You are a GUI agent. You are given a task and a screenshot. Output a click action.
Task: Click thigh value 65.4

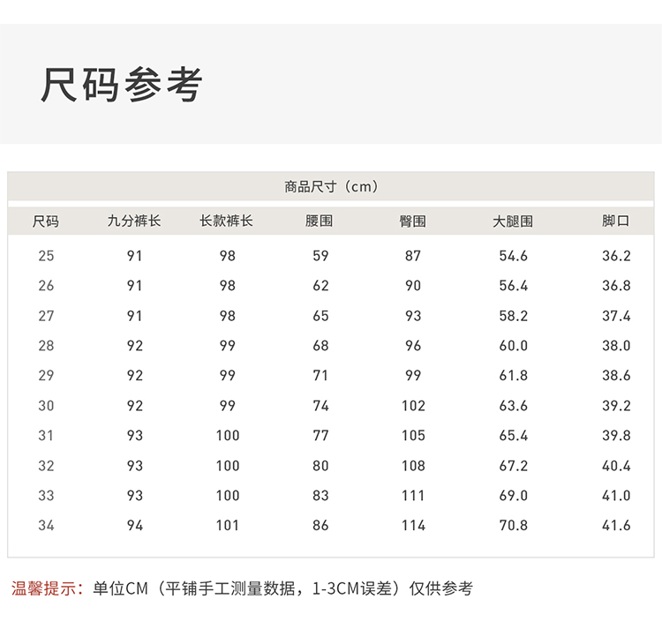pyautogui.click(x=514, y=436)
